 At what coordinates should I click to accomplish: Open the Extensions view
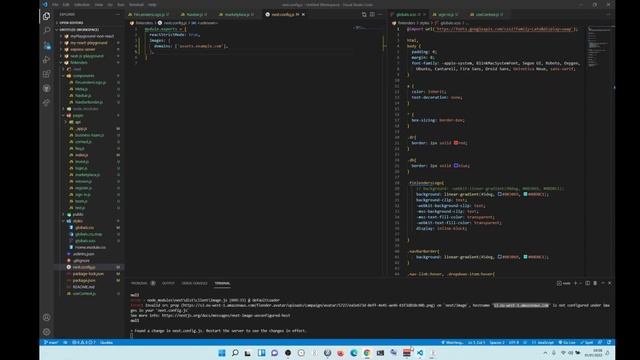pos(47,74)
